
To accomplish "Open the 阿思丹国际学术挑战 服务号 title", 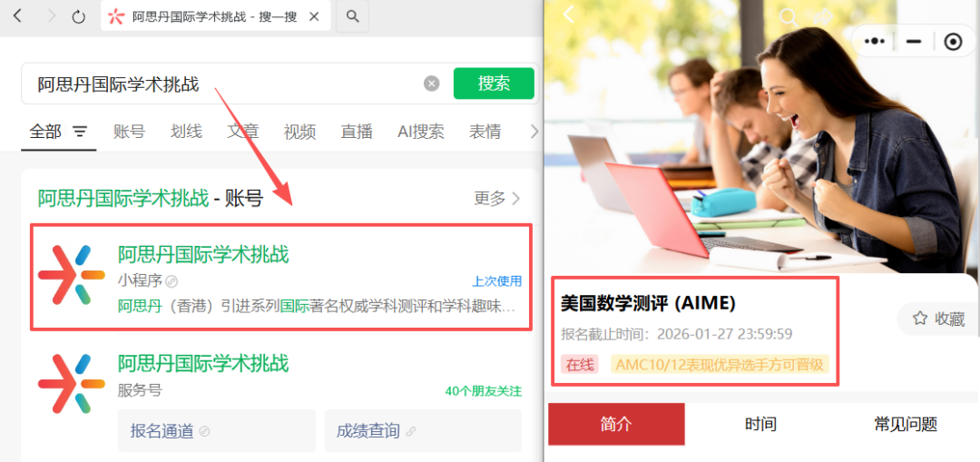I will (x=203, y=363).
